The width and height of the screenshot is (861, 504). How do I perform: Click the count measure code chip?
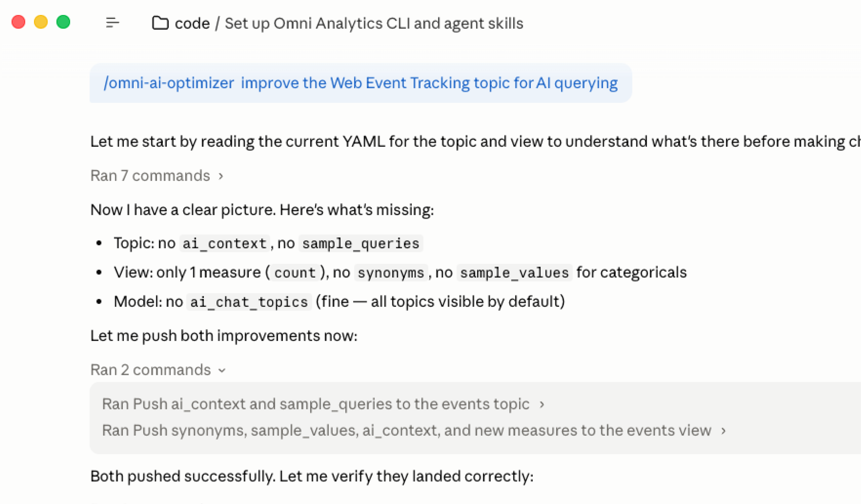(x=295, y=273)
